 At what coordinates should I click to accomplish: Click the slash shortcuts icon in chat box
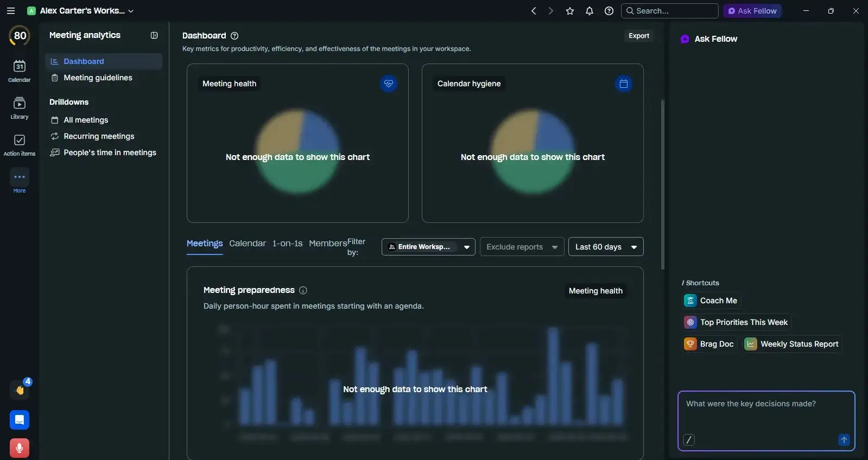point(689,440)
